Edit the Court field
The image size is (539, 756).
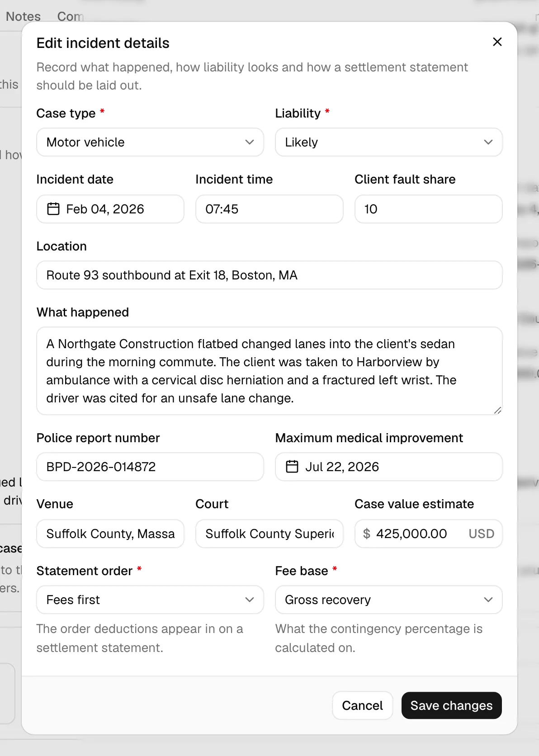coord(269,534)
